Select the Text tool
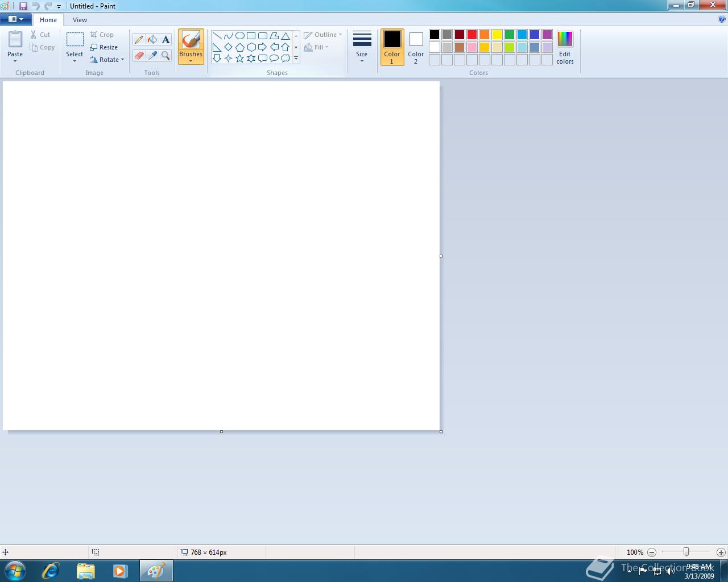The width and height of the screenshot is (728, 582). [x=166, y=40]
